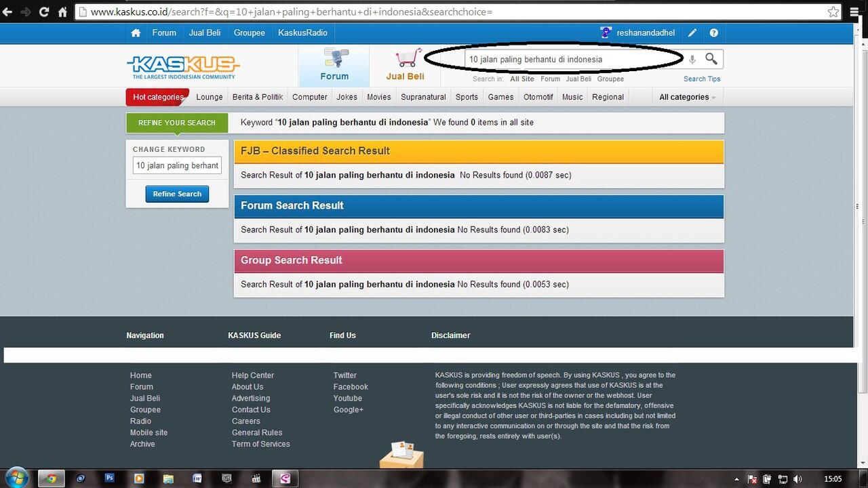Click the taskbar clock showing 15:05

click(833, 479)
